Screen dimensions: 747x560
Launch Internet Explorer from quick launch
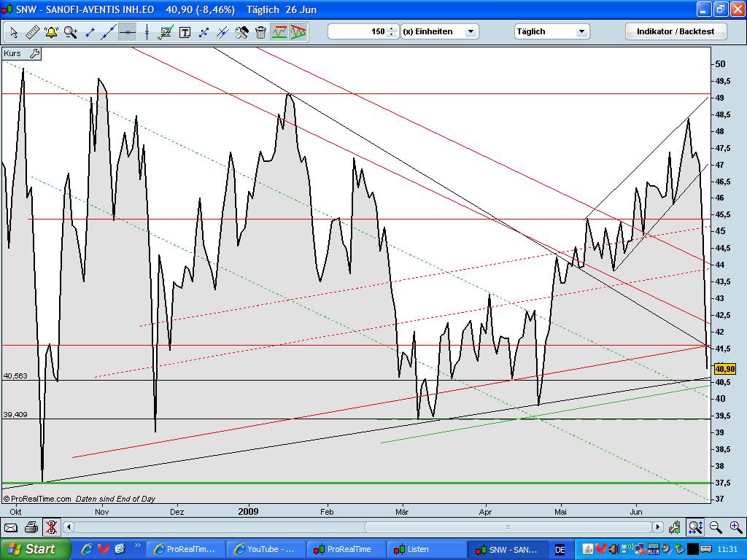(87, 549)
